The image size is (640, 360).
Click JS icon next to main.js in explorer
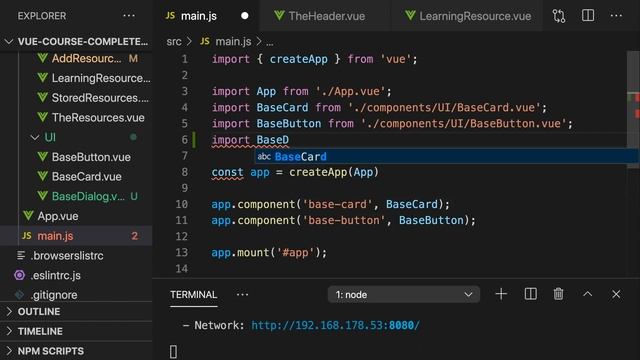[27, 236]
